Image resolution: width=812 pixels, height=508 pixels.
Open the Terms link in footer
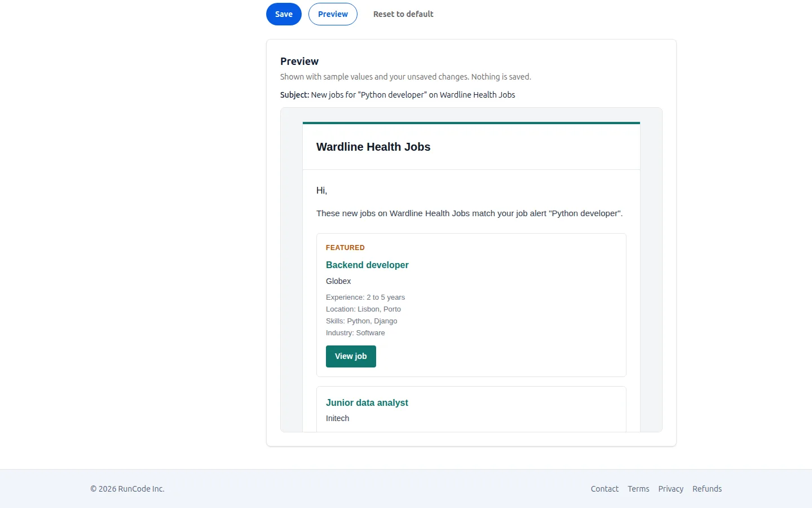tap(638, 489)
